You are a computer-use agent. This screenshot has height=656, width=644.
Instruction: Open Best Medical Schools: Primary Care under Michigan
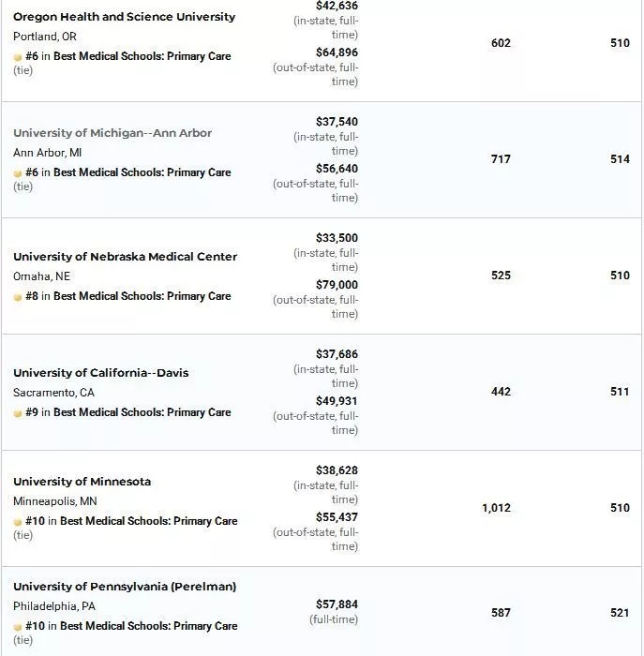[142, 172]
